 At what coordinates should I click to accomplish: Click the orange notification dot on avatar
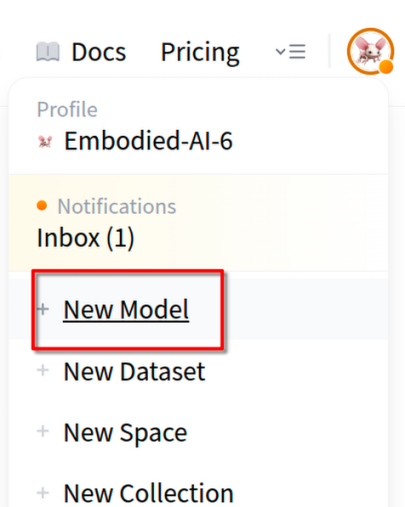386,67
